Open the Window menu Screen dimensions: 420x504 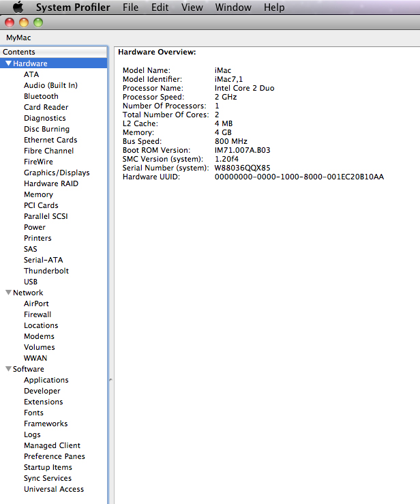click(233, 7)
